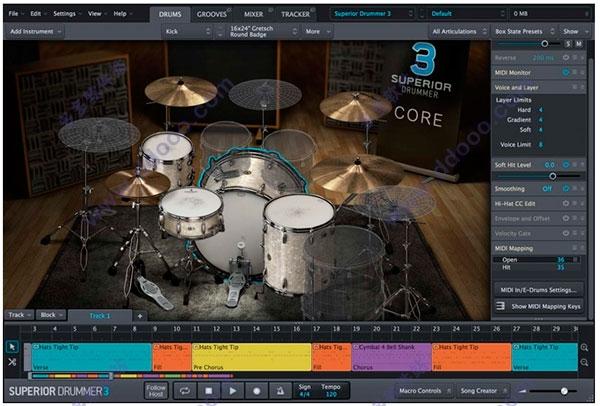
Task: Switch to the TRACKER tab
Action: [x=295, y=14]
